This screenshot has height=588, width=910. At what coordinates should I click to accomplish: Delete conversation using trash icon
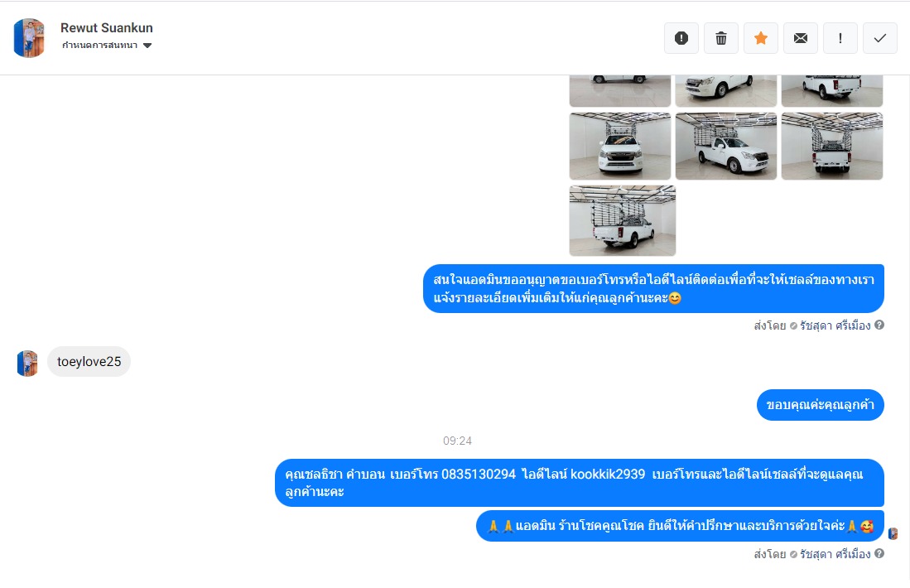tap(721, 38)
